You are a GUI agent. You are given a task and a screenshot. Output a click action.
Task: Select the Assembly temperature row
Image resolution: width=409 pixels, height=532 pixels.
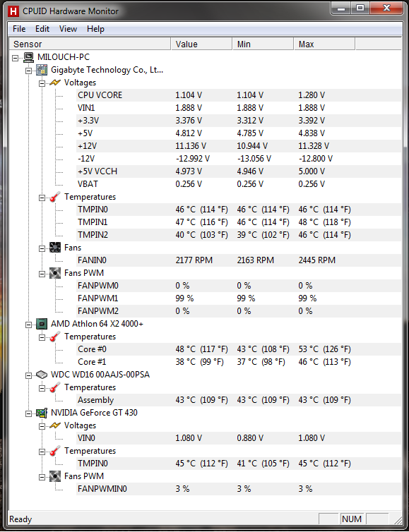click(x=239, y=400)
